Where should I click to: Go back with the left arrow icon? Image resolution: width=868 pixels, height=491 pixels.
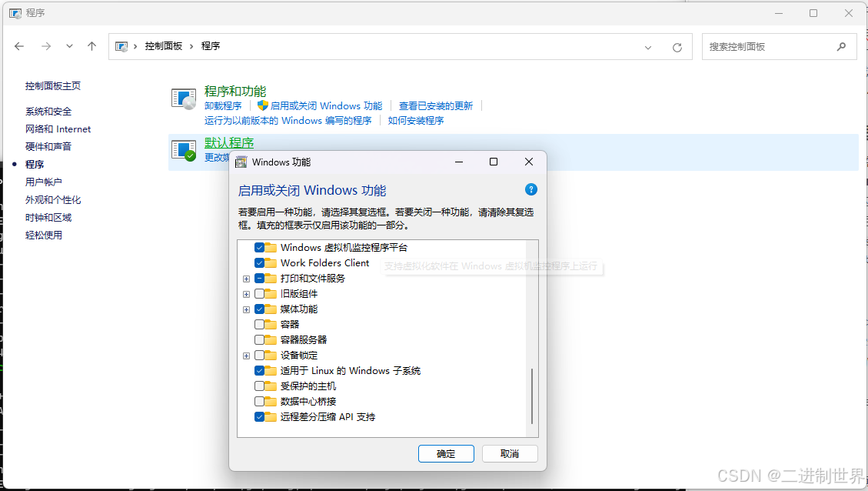19,46
